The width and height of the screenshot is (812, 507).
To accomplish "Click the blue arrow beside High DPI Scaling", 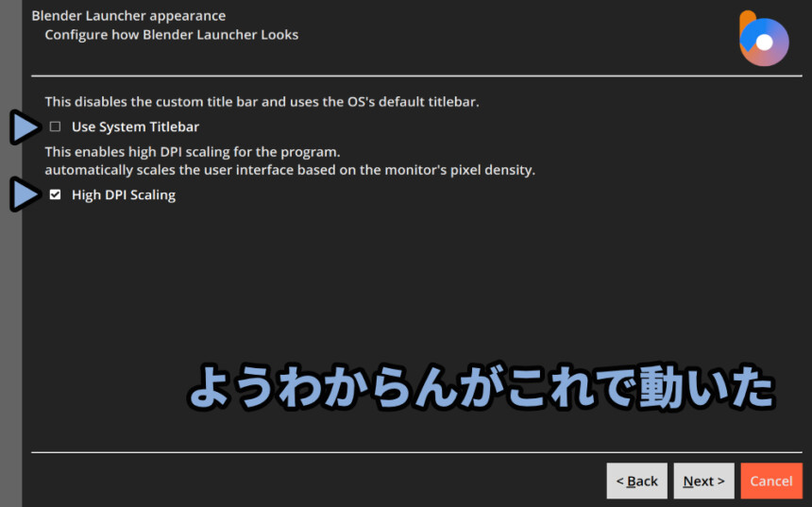I will tap(25, 194).
